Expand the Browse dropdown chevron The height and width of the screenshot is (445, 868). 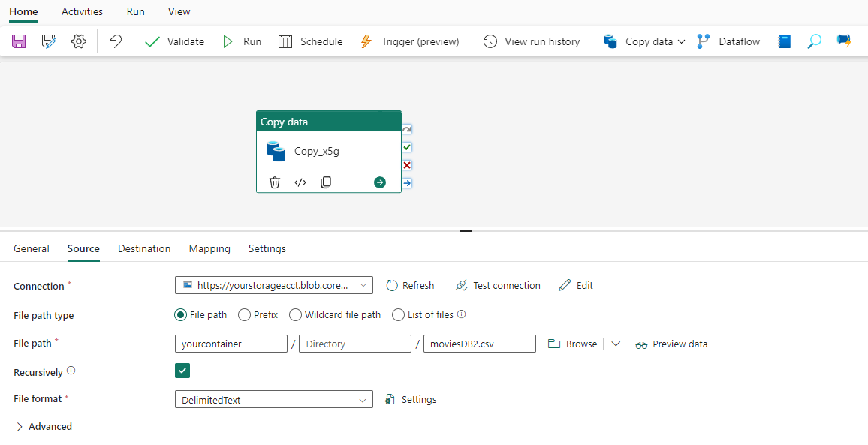616,344
